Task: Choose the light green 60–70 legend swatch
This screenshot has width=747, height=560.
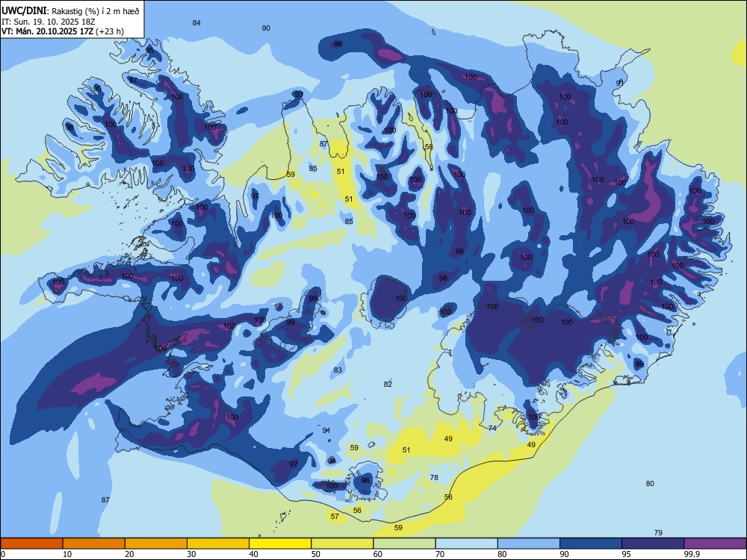Action: (x=404, y=544)
